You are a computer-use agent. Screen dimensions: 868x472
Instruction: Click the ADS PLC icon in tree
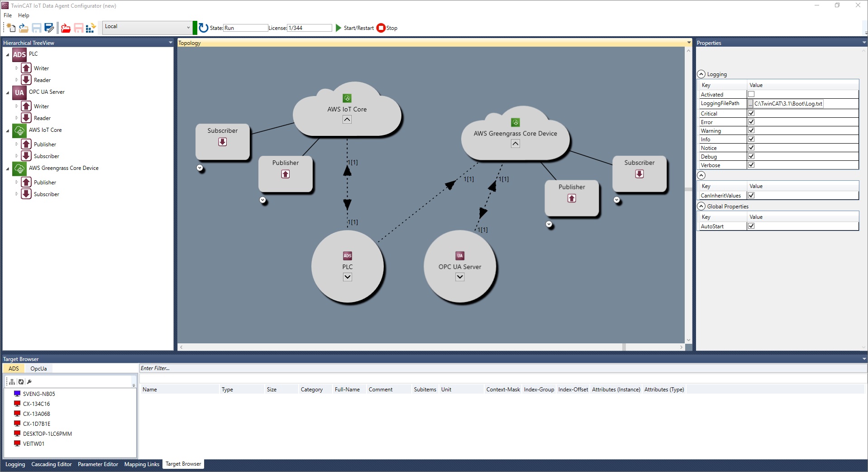19,54
